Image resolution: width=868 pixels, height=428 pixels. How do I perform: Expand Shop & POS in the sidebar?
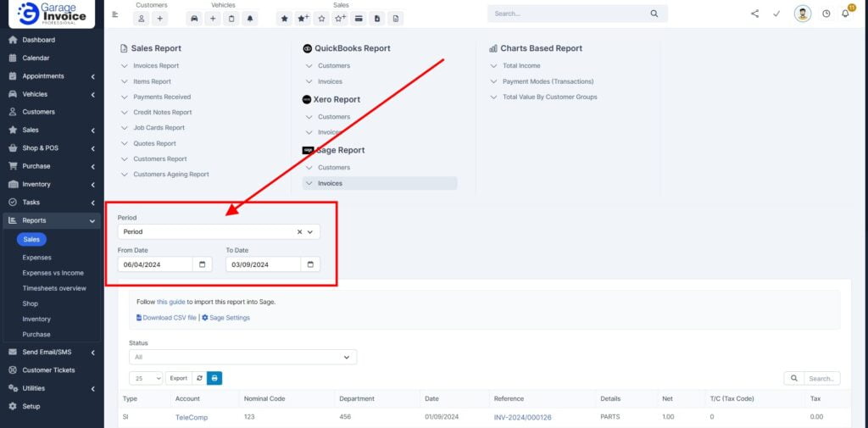(x=52, y=148)
